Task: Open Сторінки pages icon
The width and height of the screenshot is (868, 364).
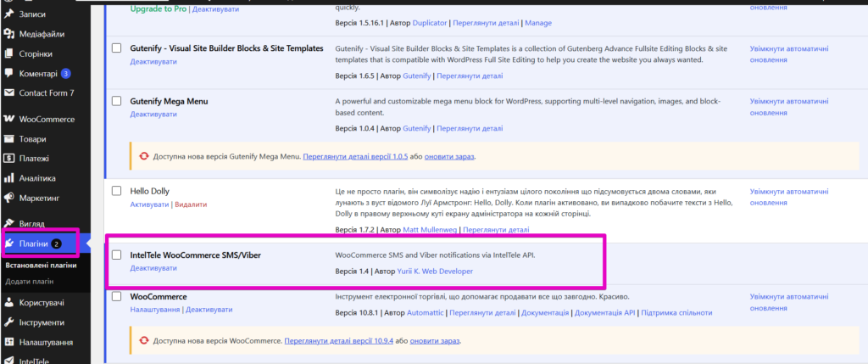Action: 8,53
